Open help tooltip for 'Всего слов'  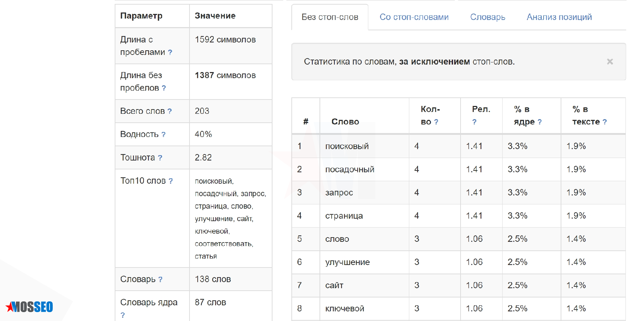pyautogui.click(x=170, y=111)
